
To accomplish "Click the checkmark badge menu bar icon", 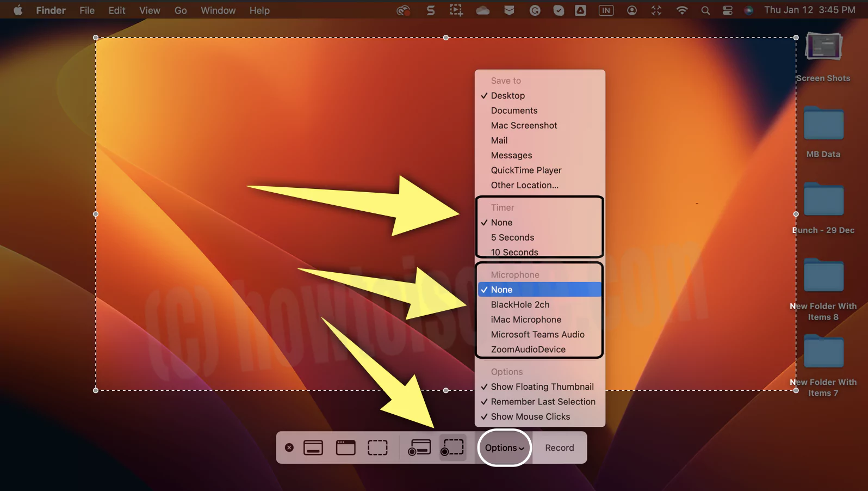I will [x=559, y=10].
